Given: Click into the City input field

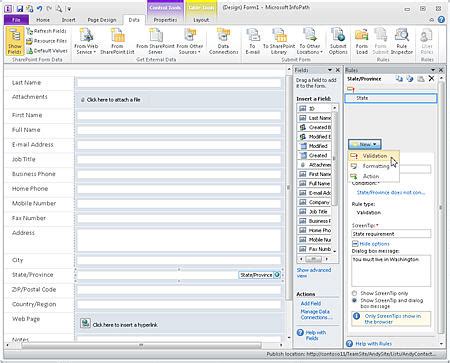Looking at the screenshot, I should (179, 260).
